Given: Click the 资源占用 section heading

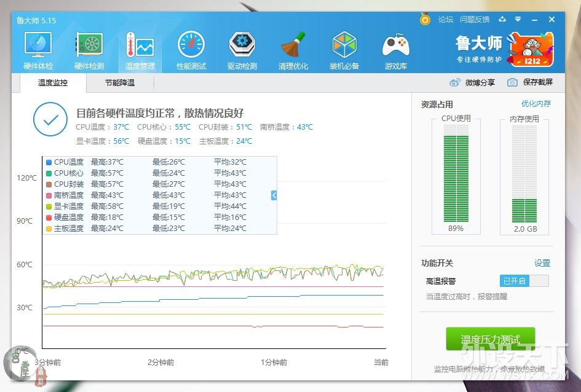Looking at the screenshot, I should 437,104.
